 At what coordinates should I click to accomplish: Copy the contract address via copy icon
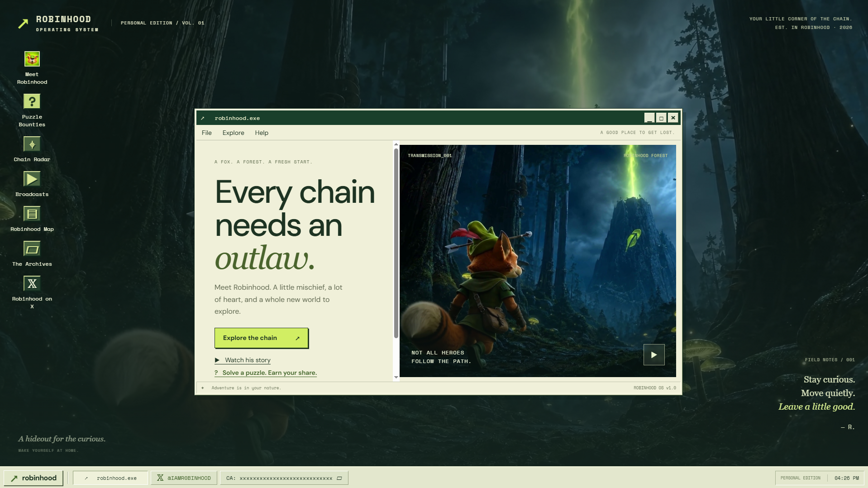point(339,478)
